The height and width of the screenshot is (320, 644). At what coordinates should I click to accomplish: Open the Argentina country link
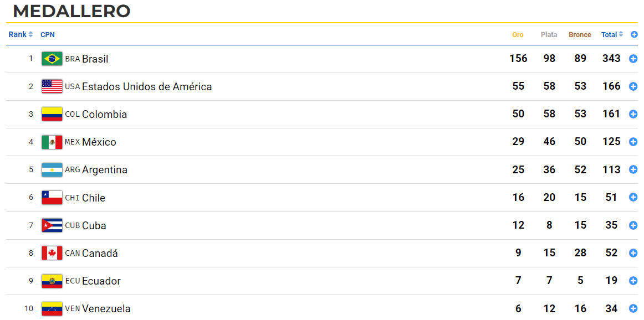tap(105, 170)
